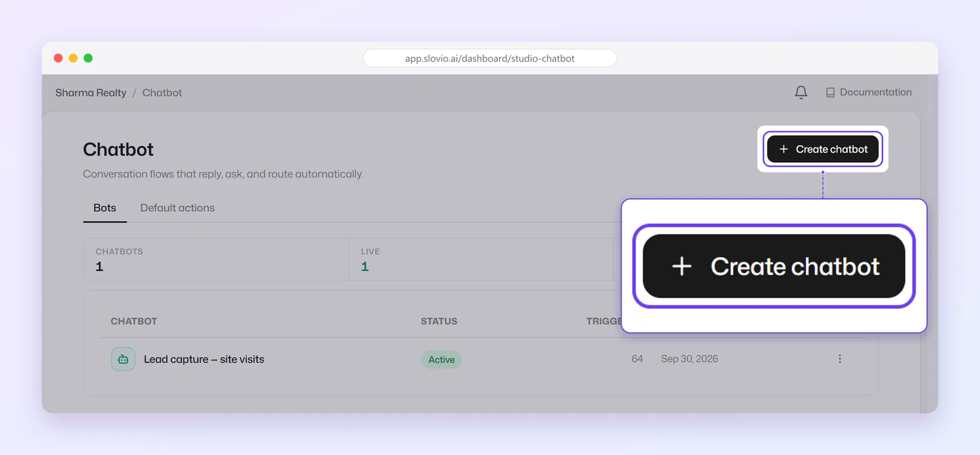Focus the app.slovio.ai address bar
Viewport: 980px width, 455px height.
click(490, 58)
